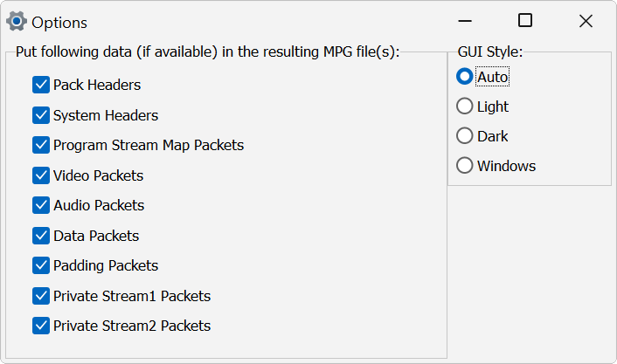This screenshot has width=617, height=364.
Task: Uncheck Padding Packets
Action: click(41, 265)
